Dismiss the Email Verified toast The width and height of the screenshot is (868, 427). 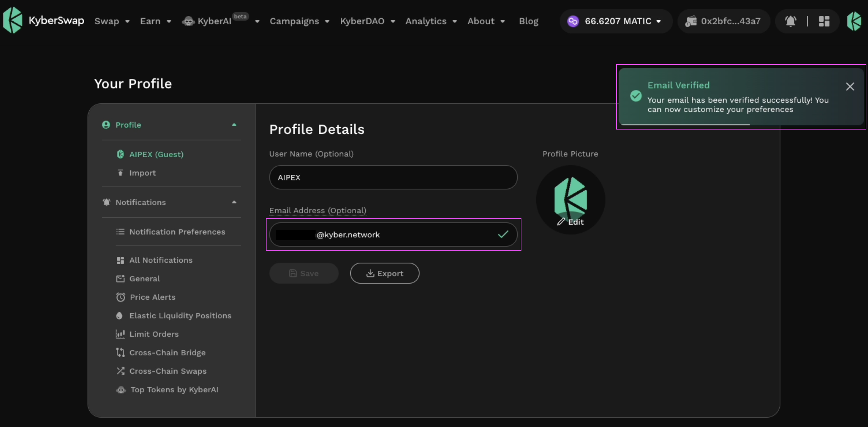[850, 87]
